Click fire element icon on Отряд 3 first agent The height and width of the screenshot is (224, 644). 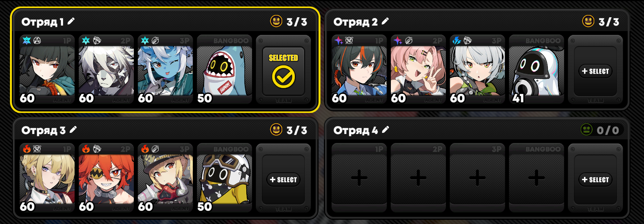coord(27,149)
